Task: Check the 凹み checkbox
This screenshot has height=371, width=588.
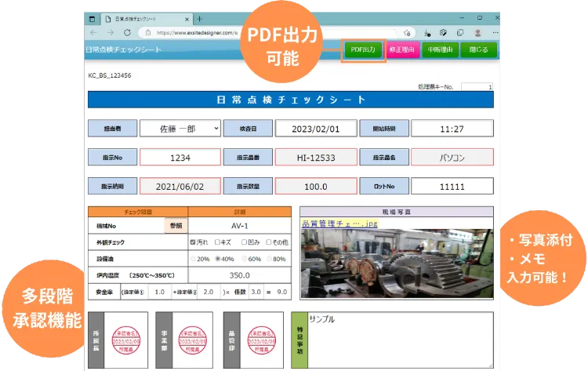Action: 244,242
